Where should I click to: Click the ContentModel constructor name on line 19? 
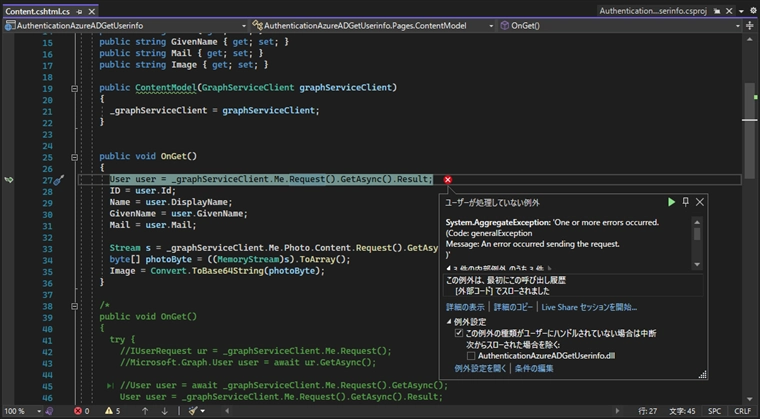pyautogui.click(x=166, y=88)
